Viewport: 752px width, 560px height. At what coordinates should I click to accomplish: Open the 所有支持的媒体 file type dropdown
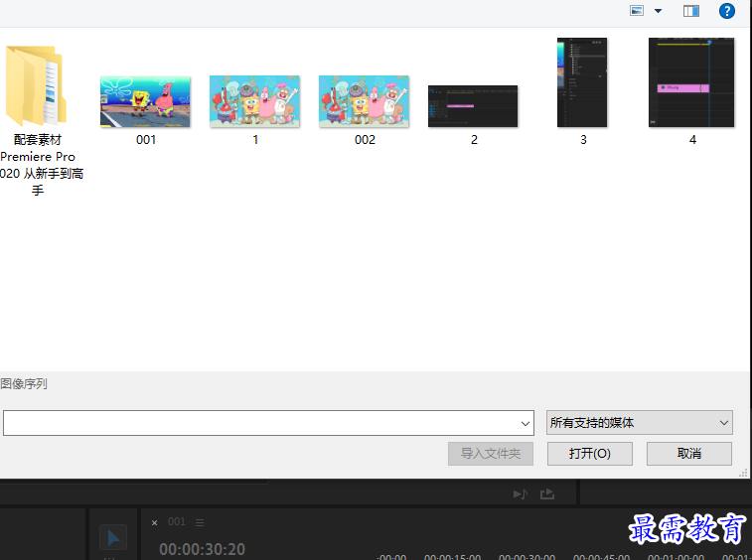(x=640, y=422)
